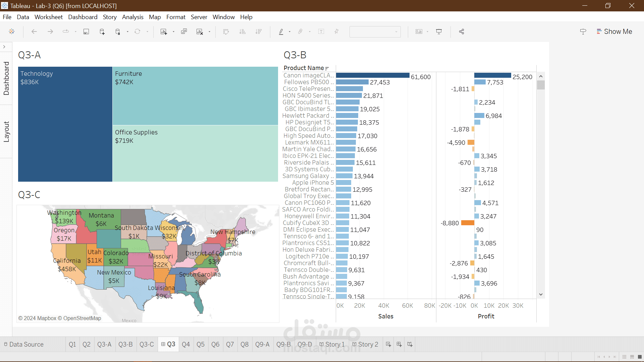Click the show filmstrip view icon in the status bar
This screenshot has width=644, height=362.
tap(632, 357)
